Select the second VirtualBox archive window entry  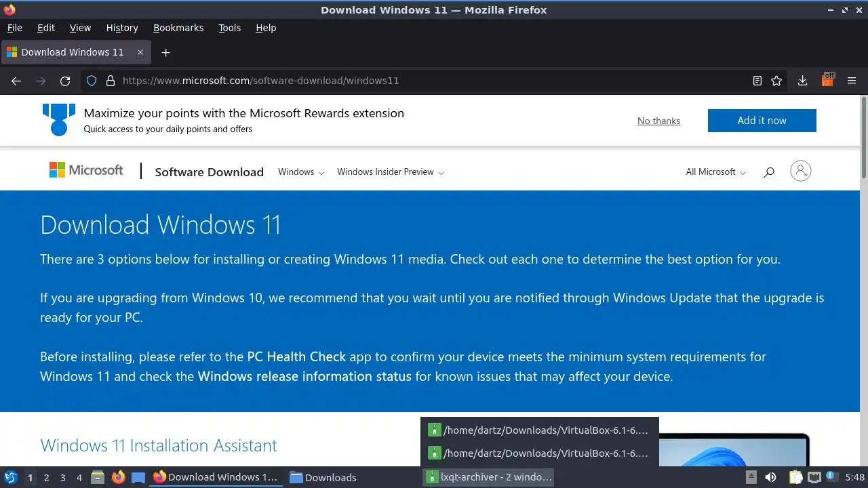pyautogui.click(x=539, y=453)
